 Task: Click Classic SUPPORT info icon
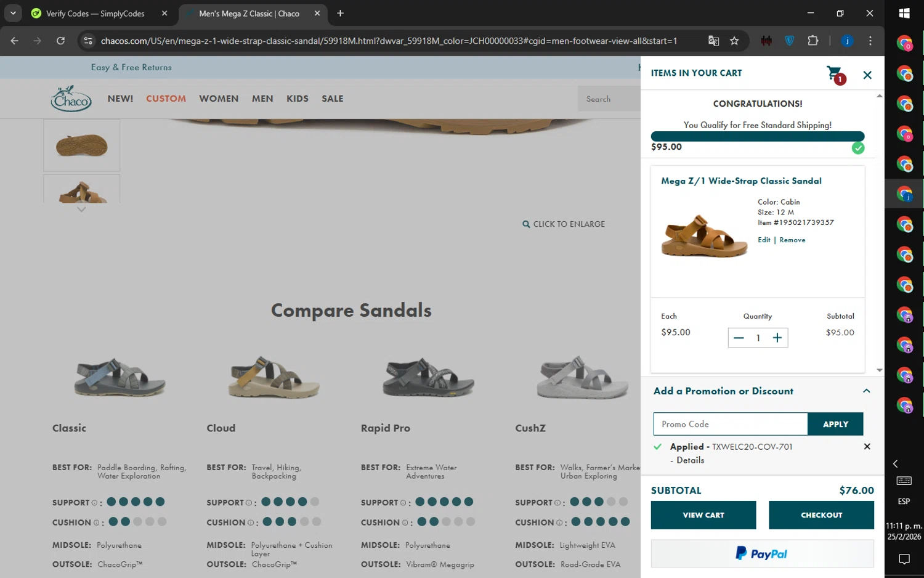coord(94,503)
